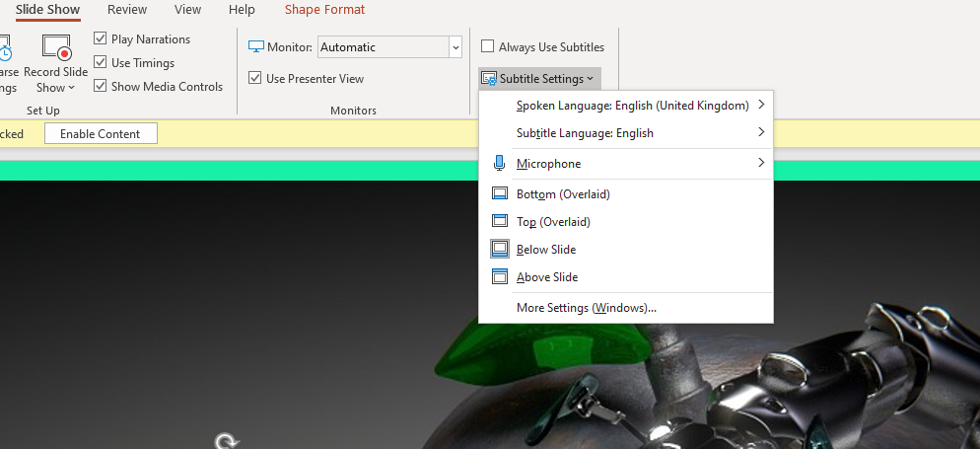This screenshot has height=449, width=980.
Task: Disable Show Media Controls checkbox
Action: 100,86
